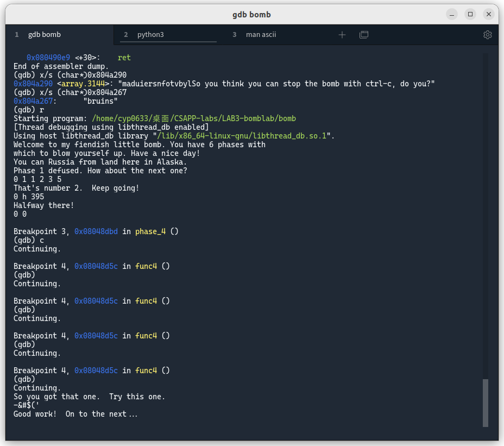The height and width of the screenshot is (446, 504).
Task: Open terminal settings gear icon
Action: tap(487, 35)
